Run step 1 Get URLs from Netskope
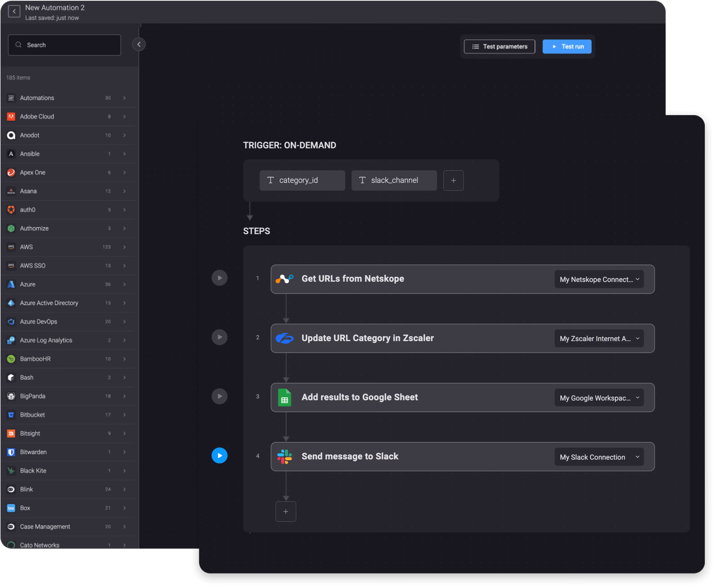The width and height of the screenshot is (716, 588). [x=219, y=278]
